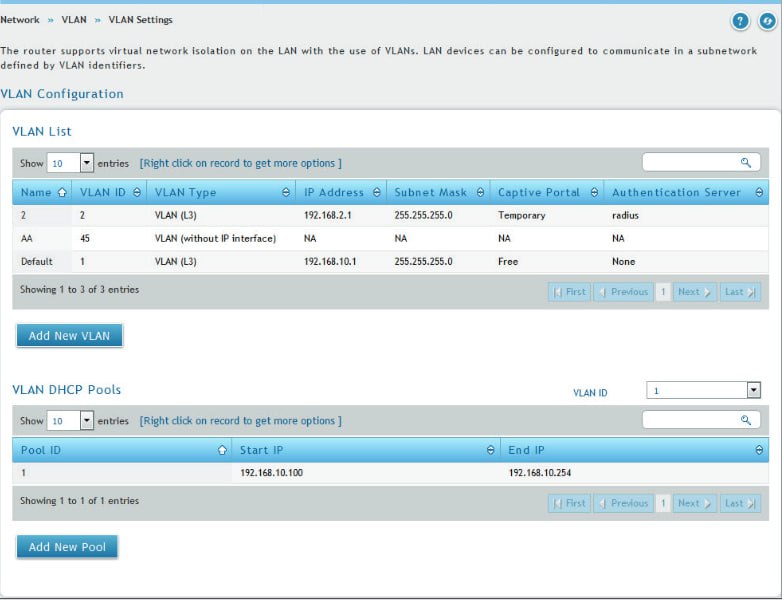The height and width of the screenshot is (600, 782).
Task: Click Add New VLAN button
Action: [69, 336]
